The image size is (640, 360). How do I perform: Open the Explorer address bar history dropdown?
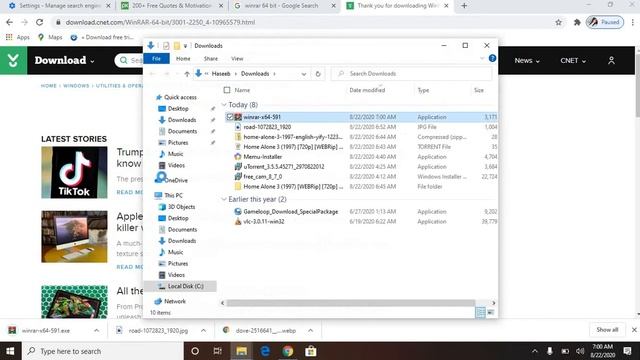pos(304,74)
